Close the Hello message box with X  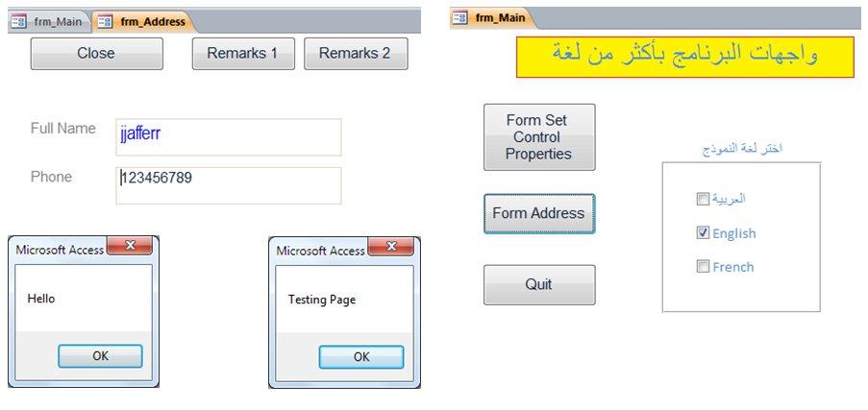(x=130, y=246)
